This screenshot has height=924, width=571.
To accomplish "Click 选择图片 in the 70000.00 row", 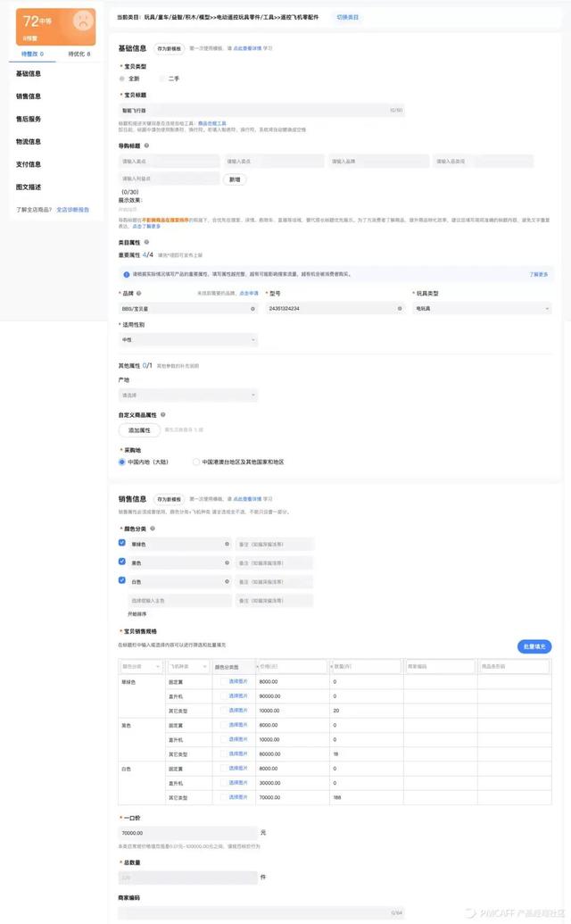I will coord(238,797).
